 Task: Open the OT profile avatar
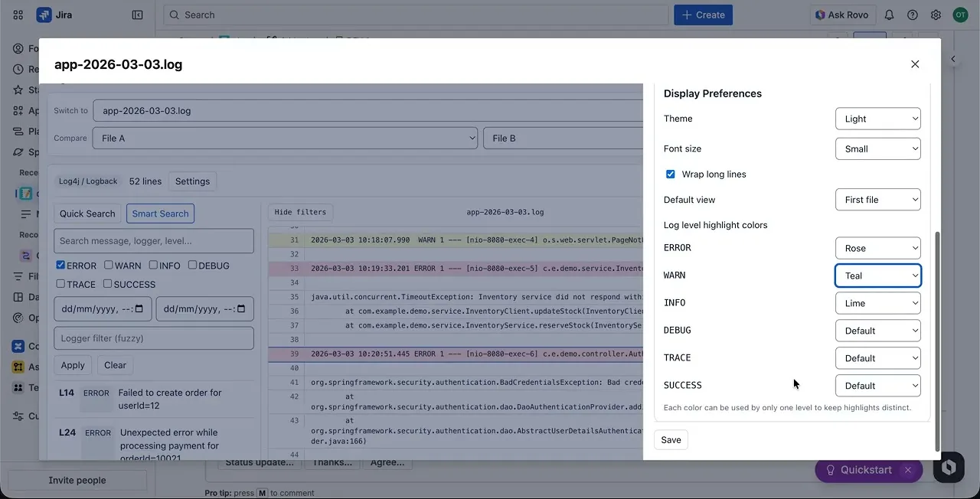pos(960,15)
